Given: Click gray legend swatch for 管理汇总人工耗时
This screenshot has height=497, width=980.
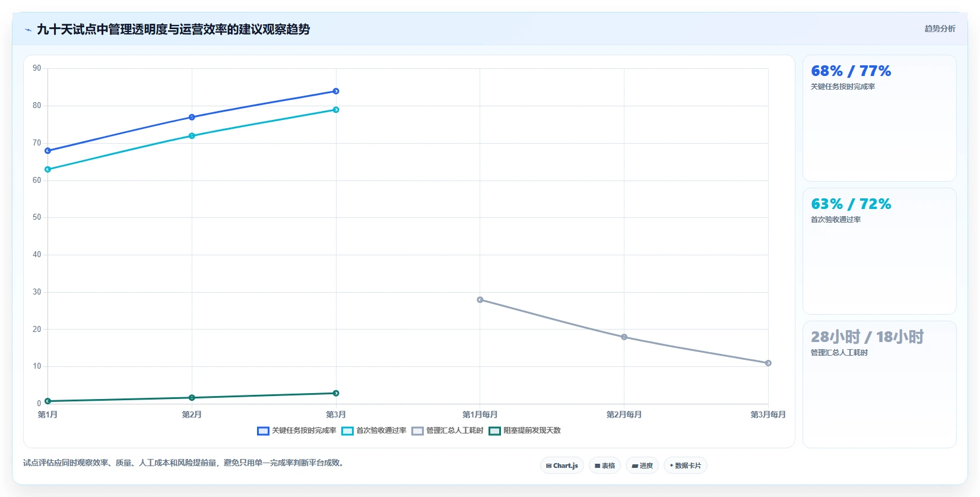Looking at the screenshot, I should (x=417, y=431).
